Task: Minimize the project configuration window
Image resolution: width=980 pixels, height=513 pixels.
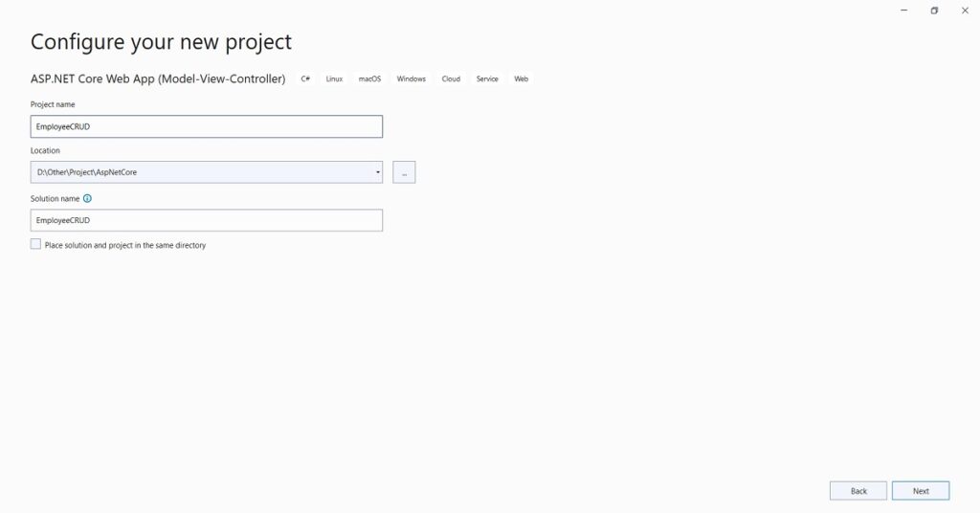Action: point(904,10)
